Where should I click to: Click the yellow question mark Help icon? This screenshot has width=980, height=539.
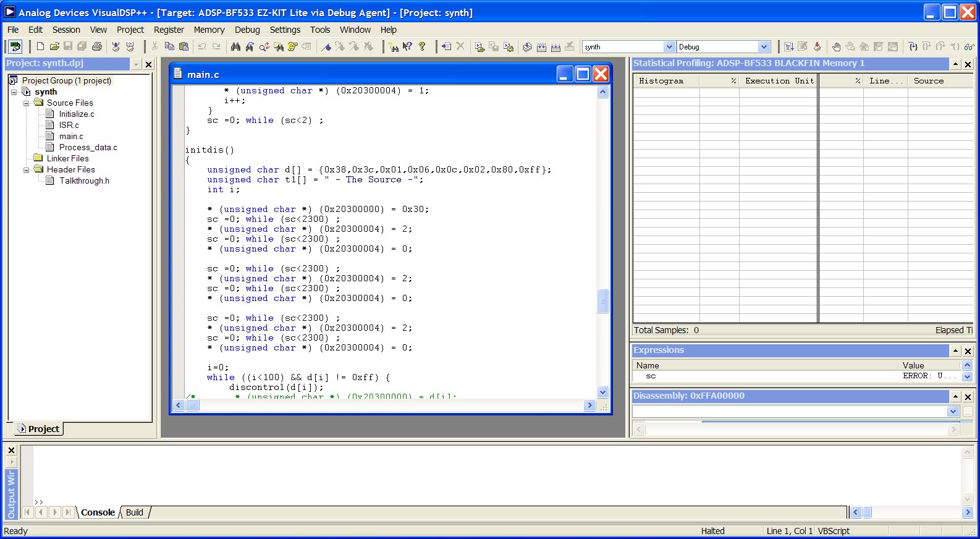click(x=422, y=46)
